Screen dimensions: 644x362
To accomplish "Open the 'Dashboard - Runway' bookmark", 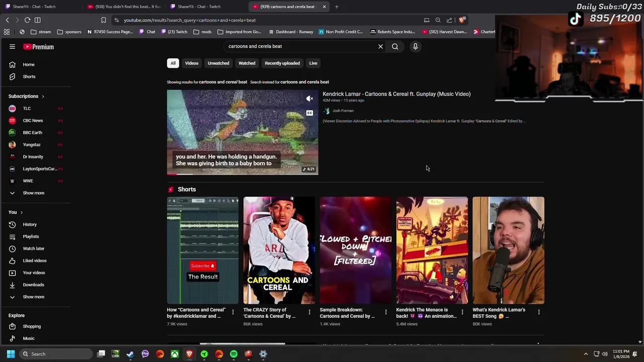I will click(291, 32).
